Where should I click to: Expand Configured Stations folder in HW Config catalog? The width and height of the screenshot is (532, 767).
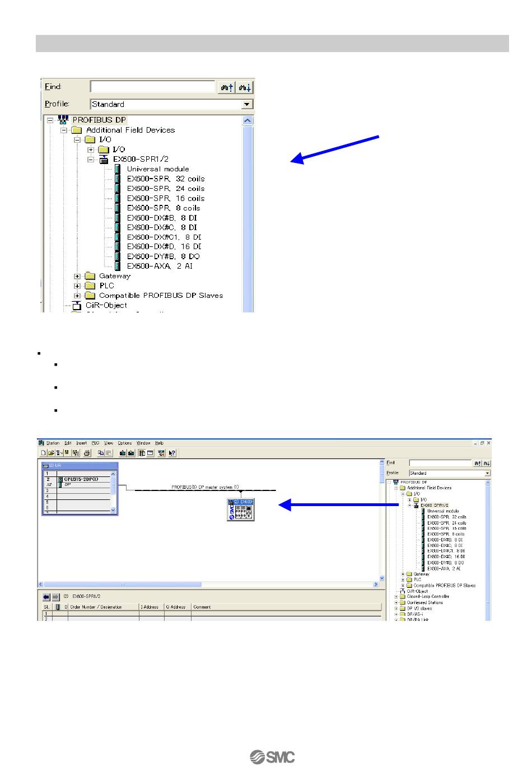coord(396,602)
